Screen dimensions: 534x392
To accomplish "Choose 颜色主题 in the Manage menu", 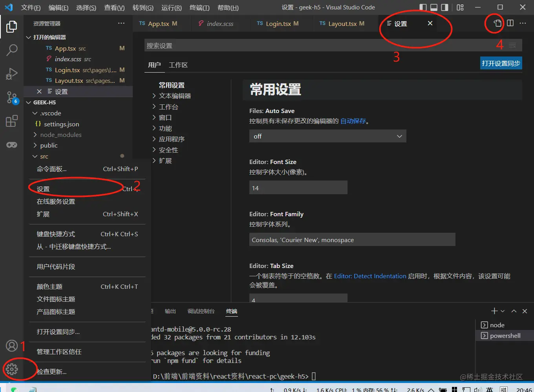I will pos(87,286).
